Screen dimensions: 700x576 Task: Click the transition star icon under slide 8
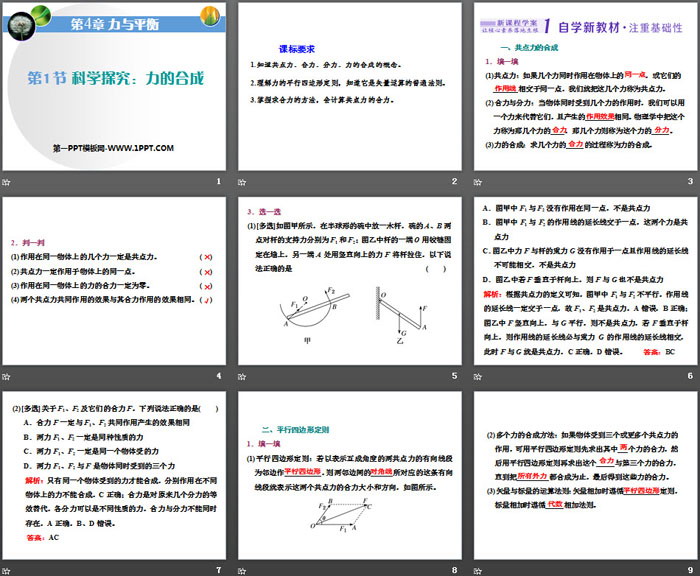coord(241,570)
